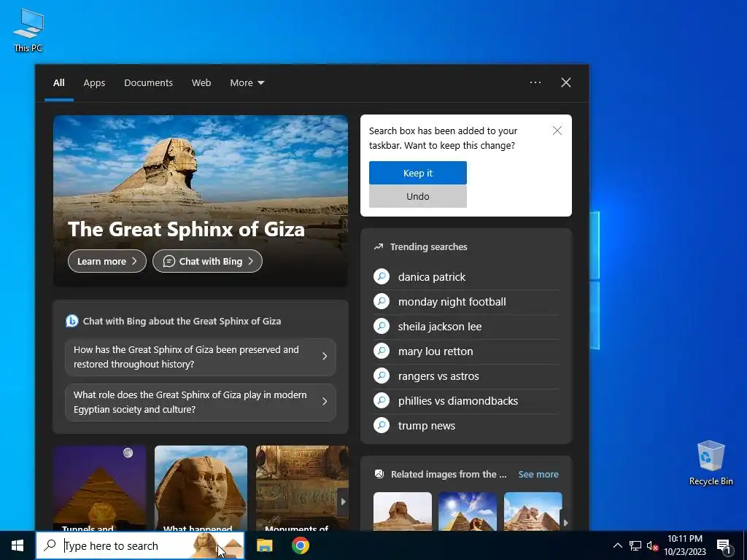Click search icon beside sheila jackson lee
Viewport: 747px width, 560px height.
tap(382, 326)
